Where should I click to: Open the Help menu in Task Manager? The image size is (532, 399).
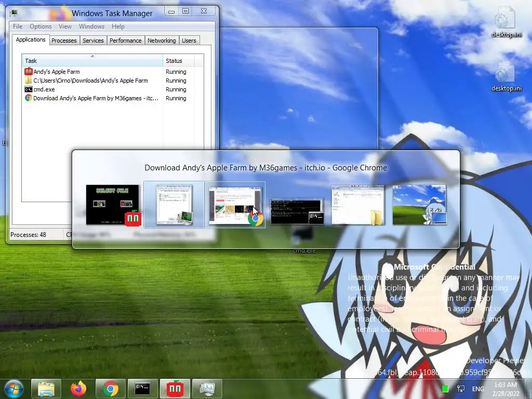[118, 26]
